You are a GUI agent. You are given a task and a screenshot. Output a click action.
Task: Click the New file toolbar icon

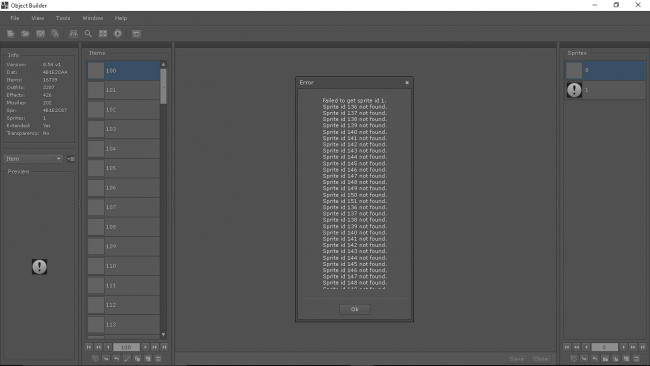[x=10, y=34]
